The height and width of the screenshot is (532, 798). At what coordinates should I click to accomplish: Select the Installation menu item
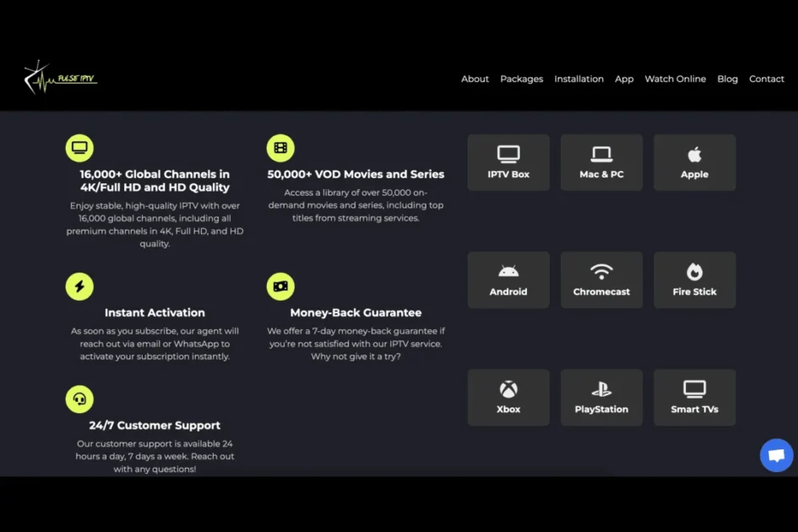578,79
